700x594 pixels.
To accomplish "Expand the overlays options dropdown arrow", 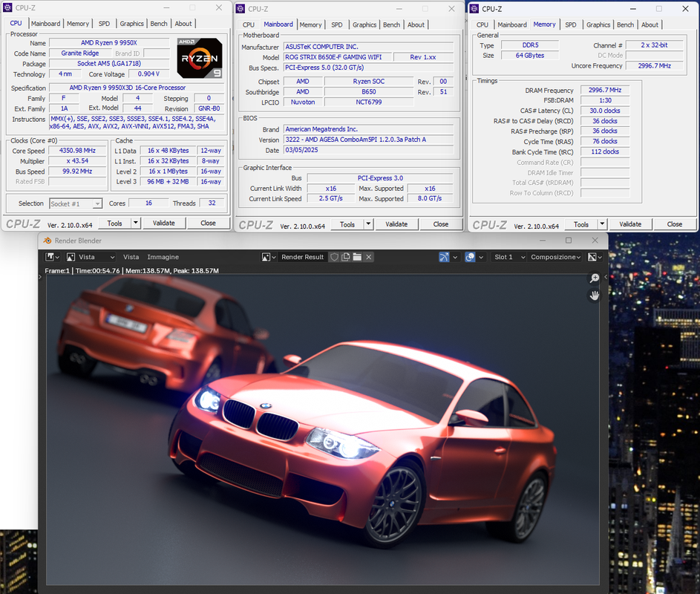I will coord(481,257).
